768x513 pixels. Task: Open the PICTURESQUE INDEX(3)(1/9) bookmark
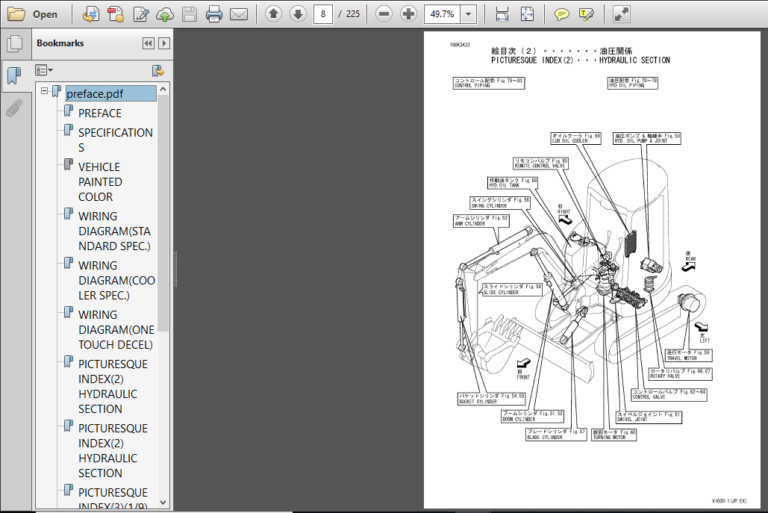point(113,498)
